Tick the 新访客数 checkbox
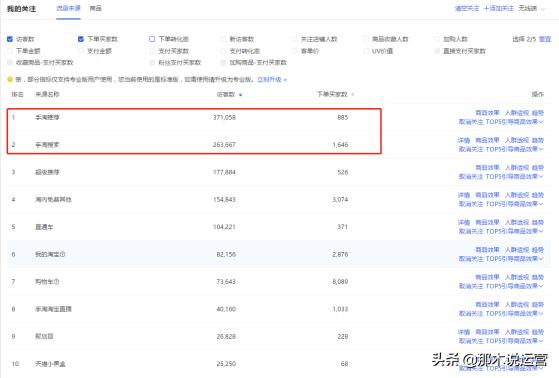This screenshot has width=559, height=378. [x=223, y=39]
